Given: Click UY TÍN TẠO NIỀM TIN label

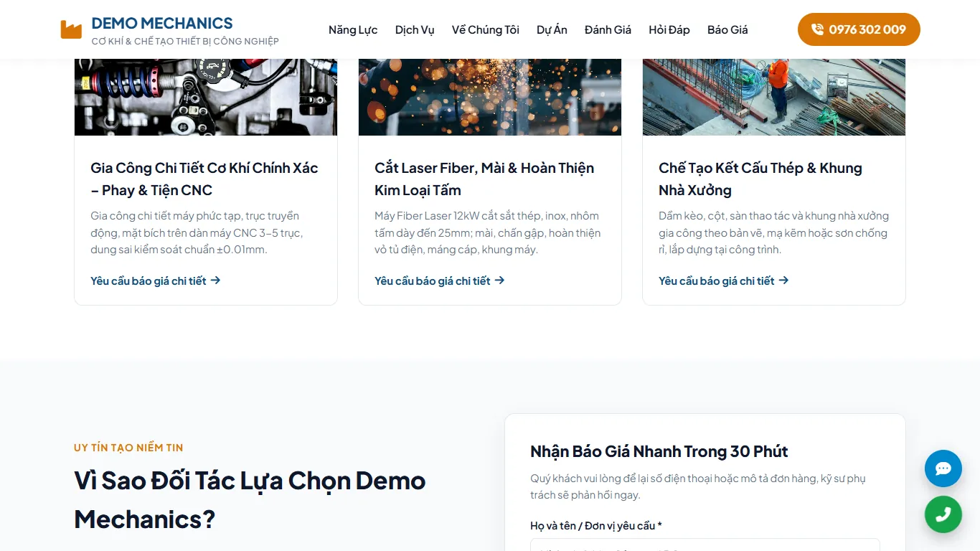Looking at the screenshot, I should [128, 448].
